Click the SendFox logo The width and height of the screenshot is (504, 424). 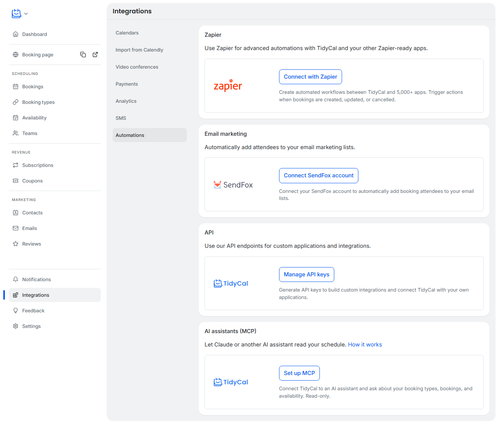[233, 185]
